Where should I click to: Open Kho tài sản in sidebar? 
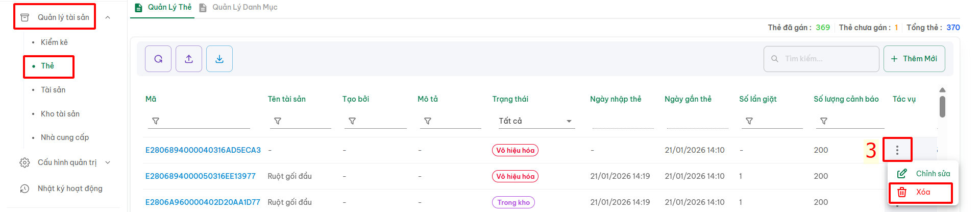click(60, 114)
